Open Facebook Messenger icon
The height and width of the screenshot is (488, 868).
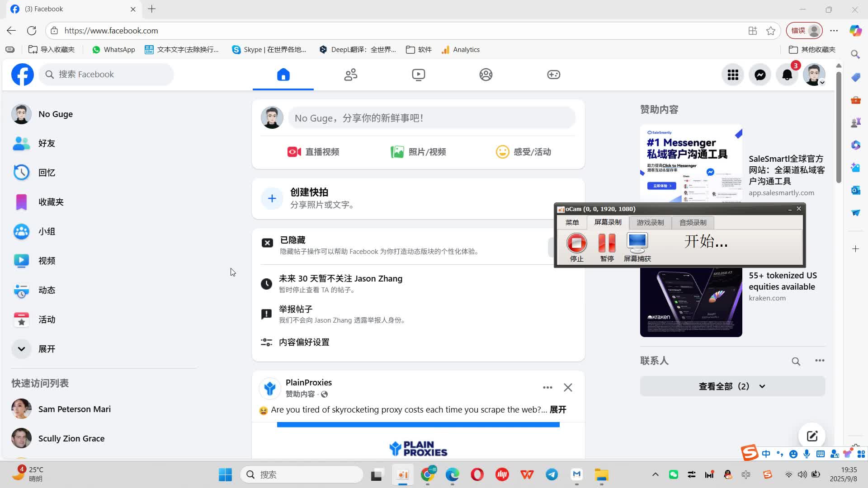760,75
